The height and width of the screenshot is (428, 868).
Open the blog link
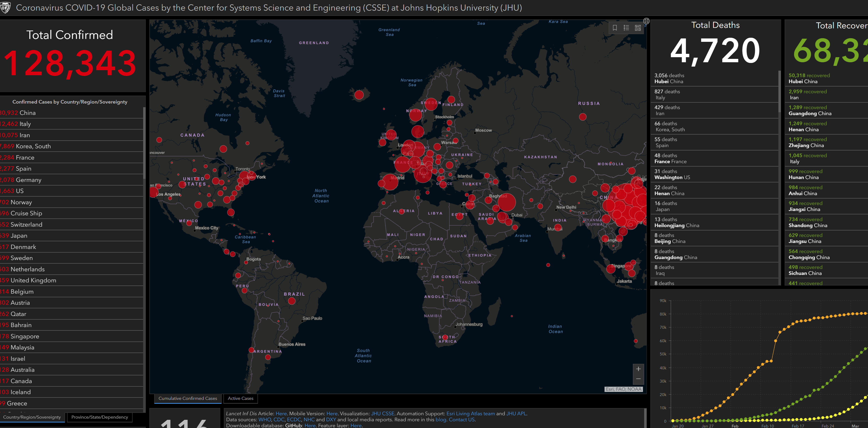[x=440, y=420]
